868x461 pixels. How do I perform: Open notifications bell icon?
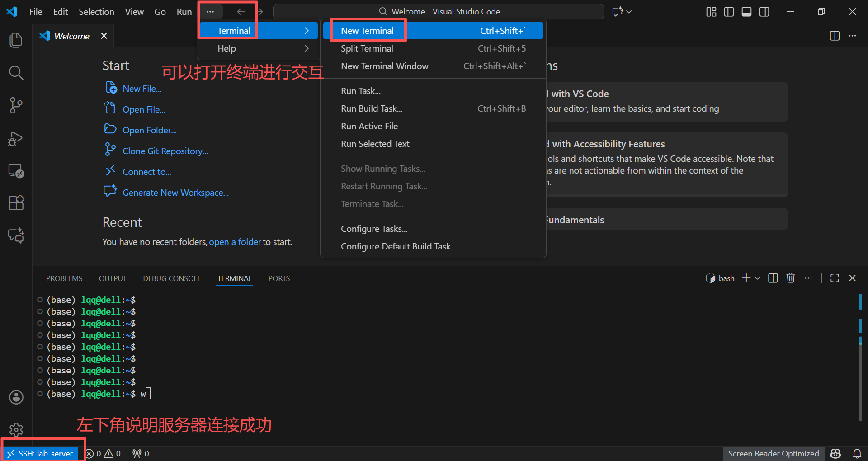(857, 453)
